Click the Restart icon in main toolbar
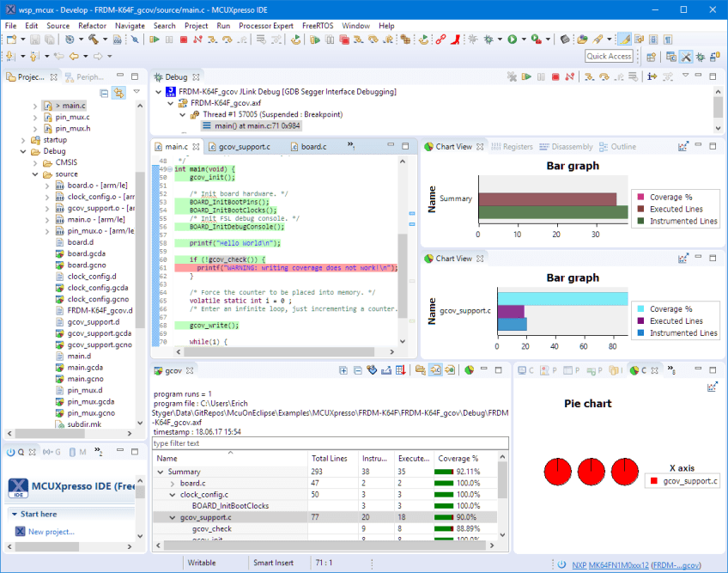 click(295, 40)
